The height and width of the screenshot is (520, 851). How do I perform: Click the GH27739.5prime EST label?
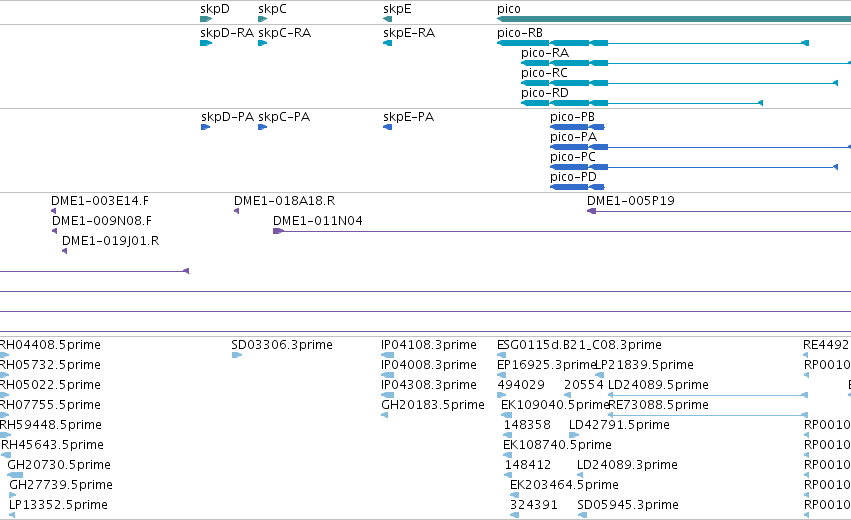61,485
